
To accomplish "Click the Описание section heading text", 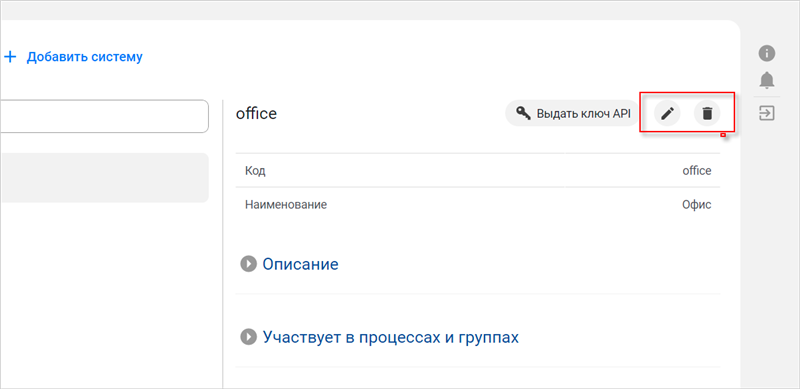I will [301, 264].
